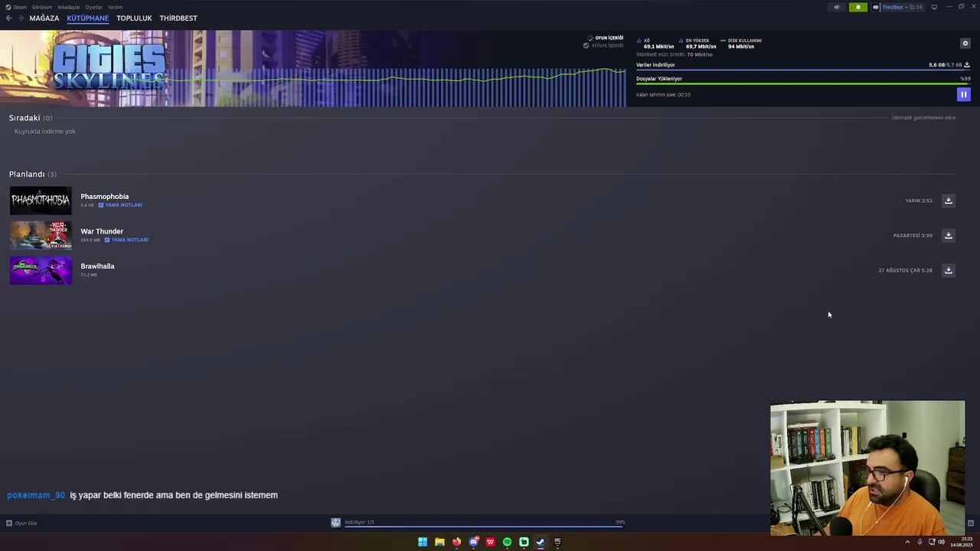The width and height of the screenshot is (980, 551).
Task: Open Phasmophobia YAMA NOTLARI link
Action: point(120,205)
